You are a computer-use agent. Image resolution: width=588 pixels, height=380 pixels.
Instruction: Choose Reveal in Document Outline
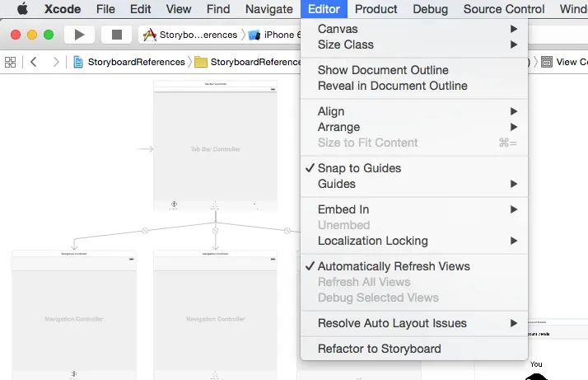click(x=414, y=86)
